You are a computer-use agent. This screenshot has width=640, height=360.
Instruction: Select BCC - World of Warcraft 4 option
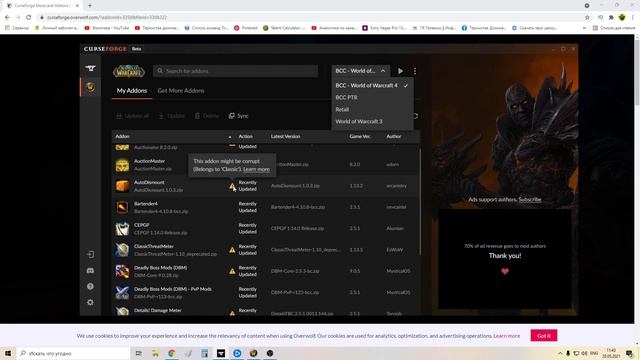pos(372,85)
